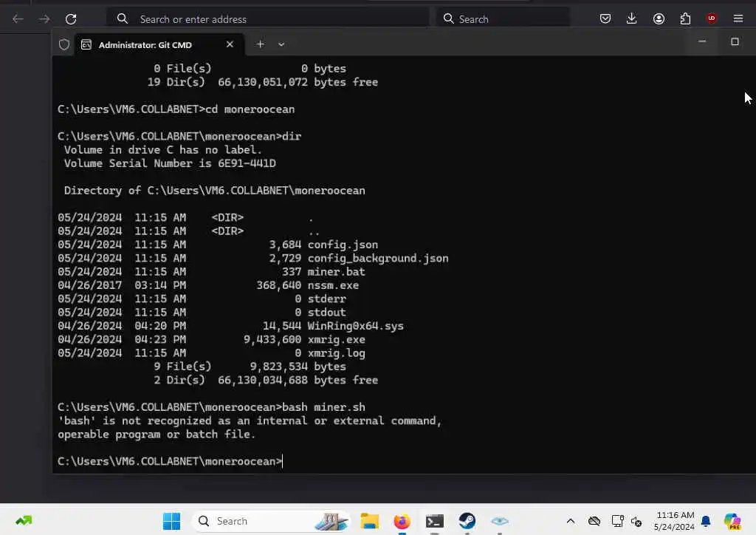The height and width of the screenshot is (535, 756).
Task: Open the Firefox downloads panel
Action: pyautogui.click(x=632, y=18)
